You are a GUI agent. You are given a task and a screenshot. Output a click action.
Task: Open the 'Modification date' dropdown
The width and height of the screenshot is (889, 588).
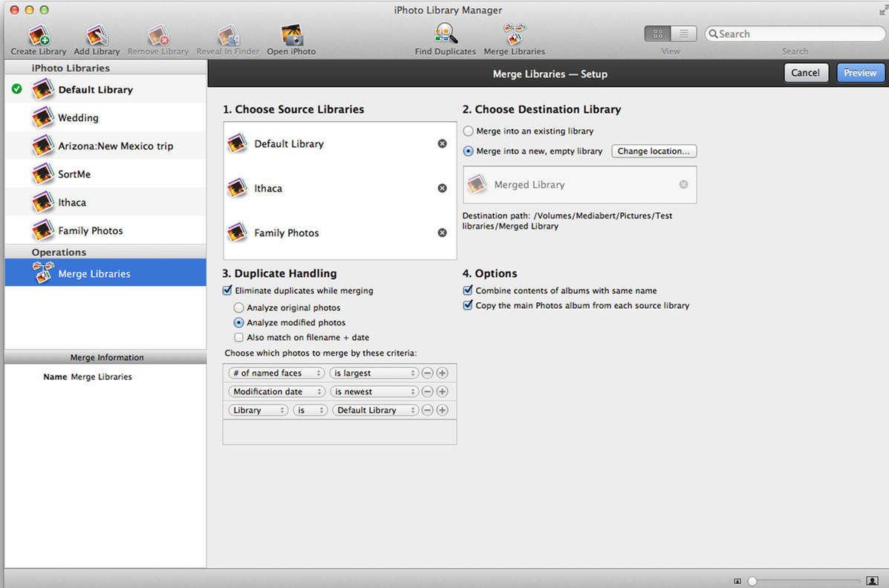pyautogui.click(x=276, y=392)
